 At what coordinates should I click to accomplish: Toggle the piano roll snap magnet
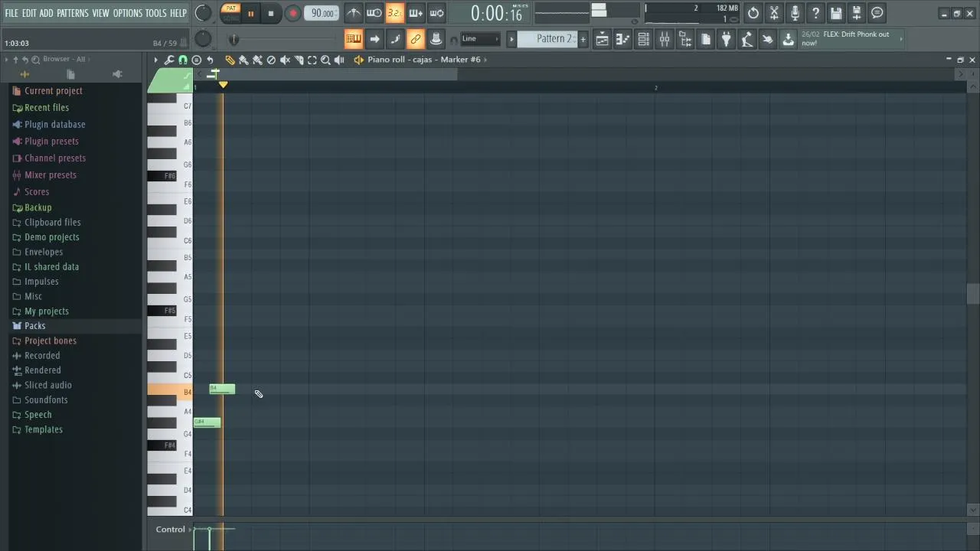pyautogui.click(x=183, y=60)
